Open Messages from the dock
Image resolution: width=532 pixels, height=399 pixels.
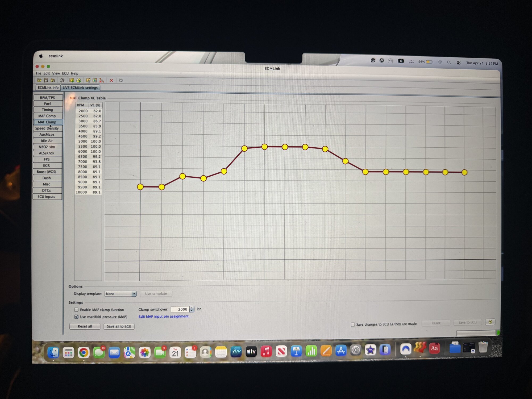pos(99,353)
